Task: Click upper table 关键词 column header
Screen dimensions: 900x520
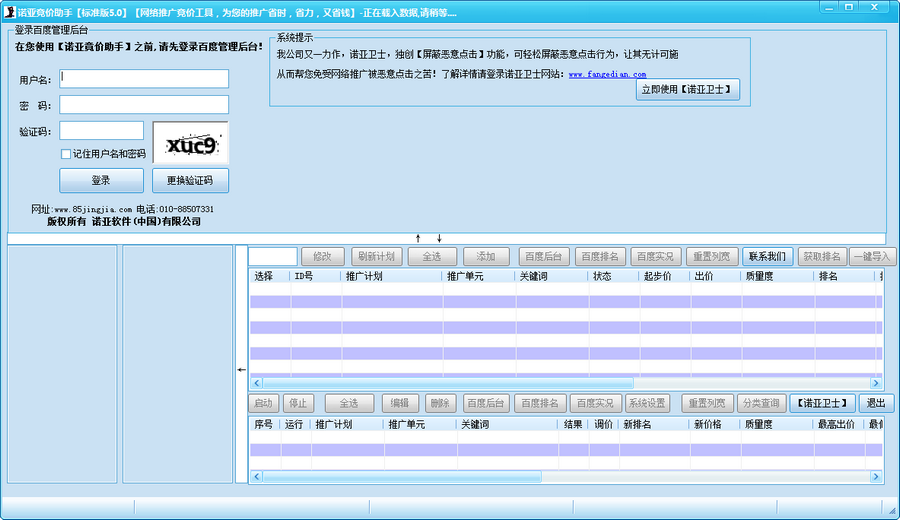Action: pos(552,276)
